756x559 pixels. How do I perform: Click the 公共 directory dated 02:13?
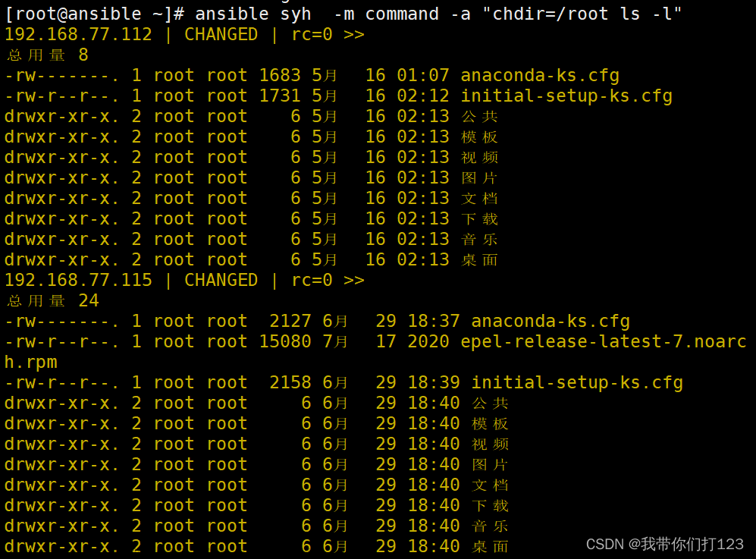click(x=479, y=116)
